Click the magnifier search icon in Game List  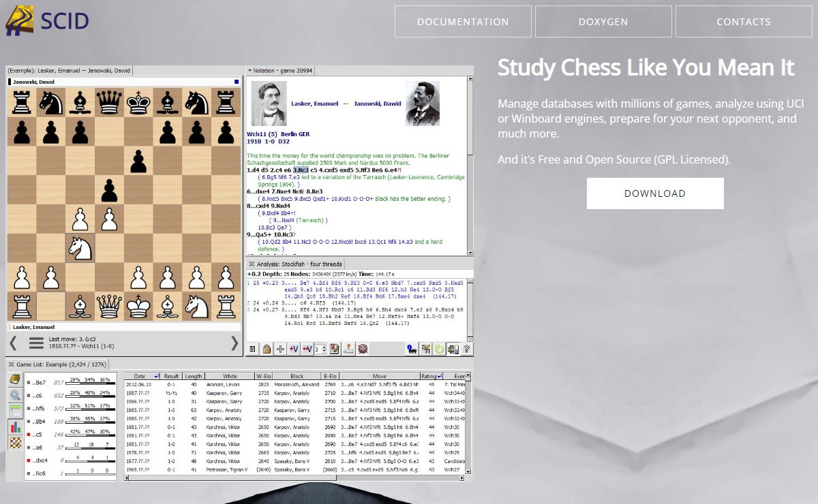point(14,395)
